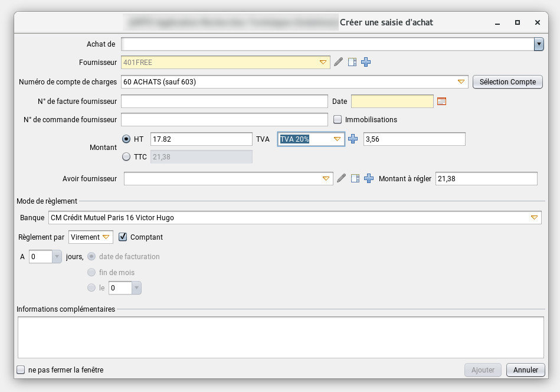Open the supplier list icon next to Fournisseur
The width and height of the screenshot is (560, 392).
pyautogui.click(x=352, y=62)
